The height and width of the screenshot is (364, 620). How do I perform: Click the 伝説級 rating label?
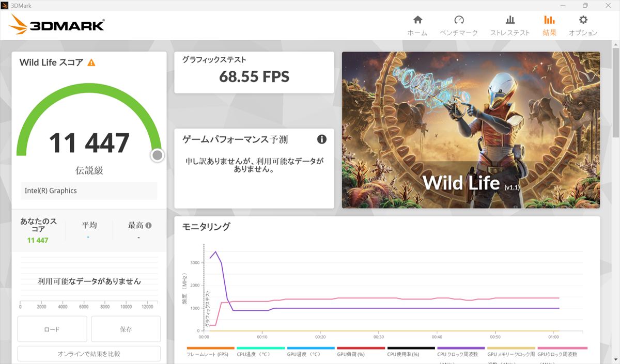(89, 170)
